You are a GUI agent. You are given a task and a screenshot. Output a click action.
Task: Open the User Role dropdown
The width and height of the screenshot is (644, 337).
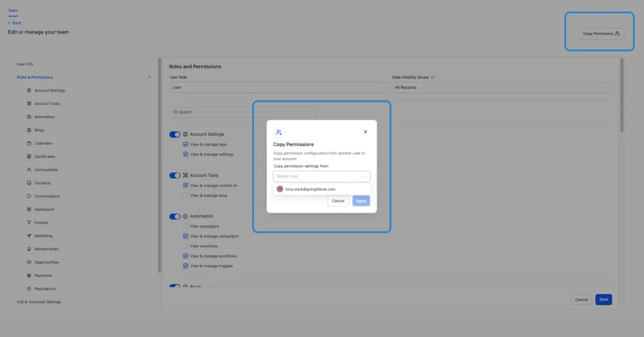279,87
